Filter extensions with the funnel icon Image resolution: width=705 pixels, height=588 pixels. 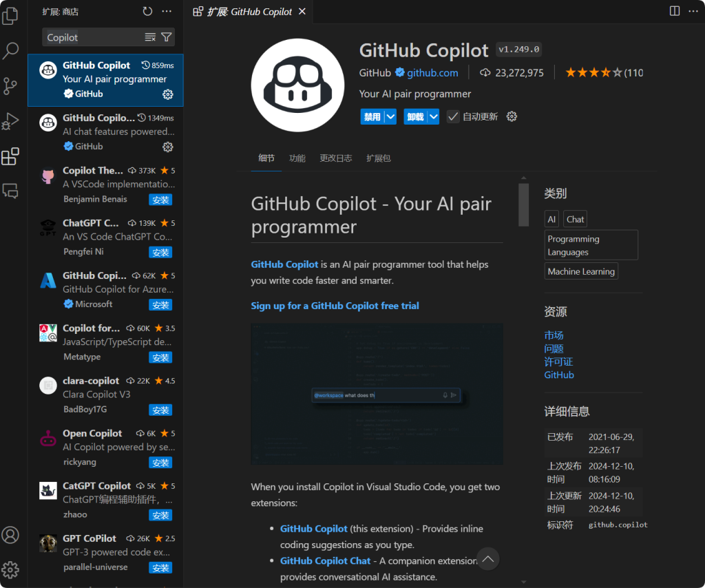click(167, 37)
